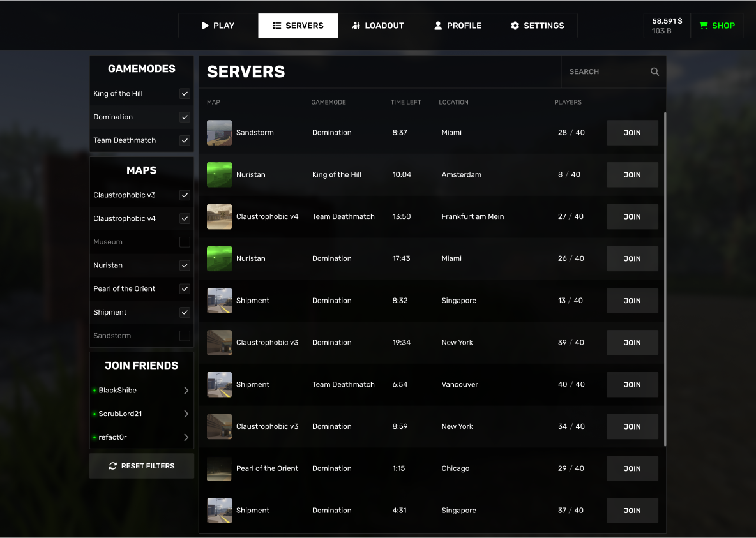Click inside the server search field

(607, 71)
